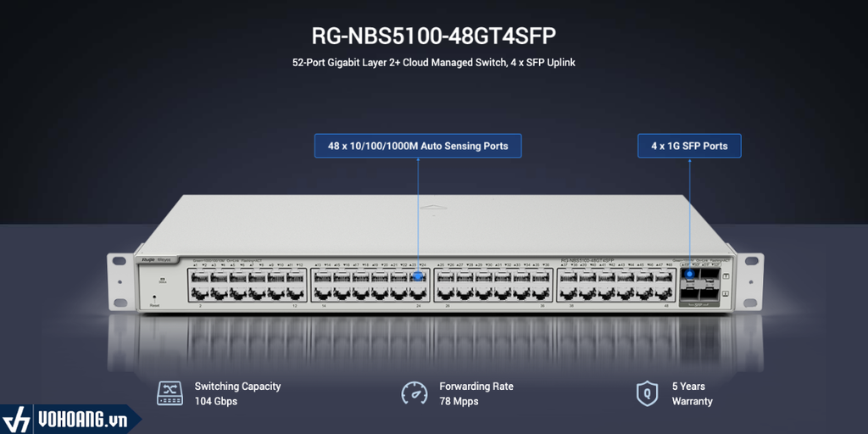Click the Switching Capacity switch icon
The height and width of the screenshot is (434, 868).
pos(170,393)
